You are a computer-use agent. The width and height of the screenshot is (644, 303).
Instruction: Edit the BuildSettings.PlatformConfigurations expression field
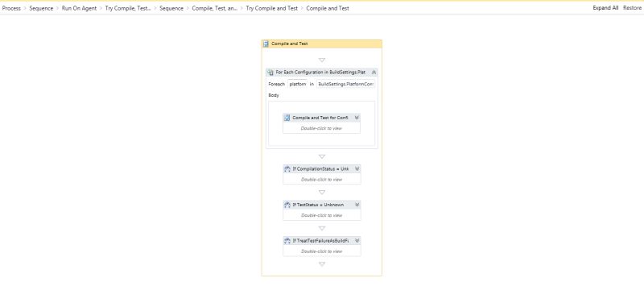tap(346, 84)
